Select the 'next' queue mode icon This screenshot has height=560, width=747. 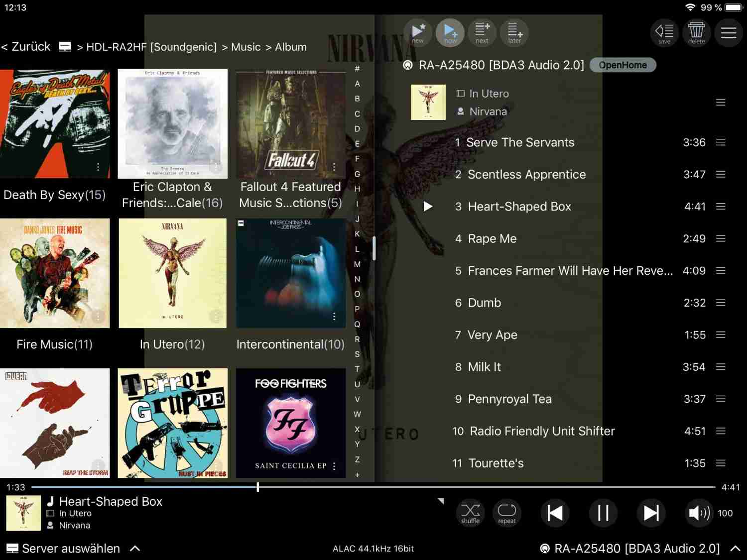[x=482, y=33]
